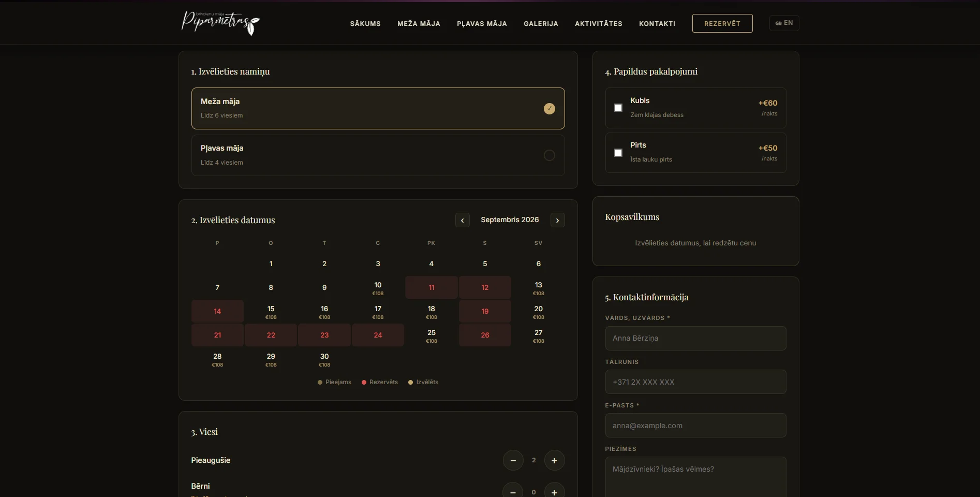Pick September 25 in calendar
Screen dimensions: 980x497
(432, 335)
